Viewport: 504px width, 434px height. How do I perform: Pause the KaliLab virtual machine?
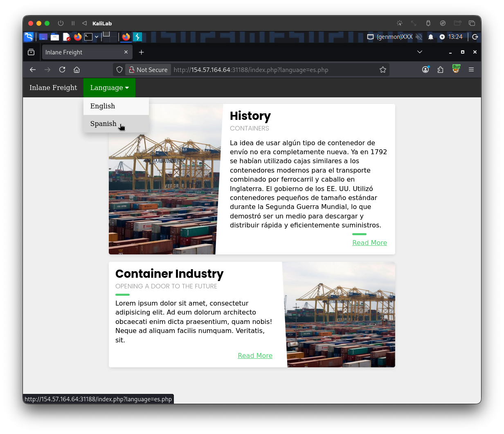(x=73, y=23)
